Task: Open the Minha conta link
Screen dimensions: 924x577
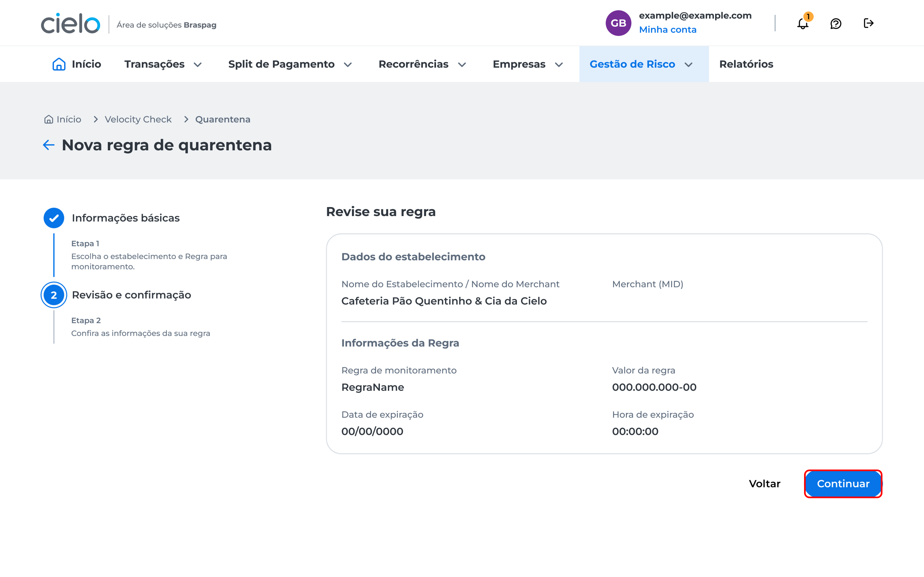Action: pos(667,30)
